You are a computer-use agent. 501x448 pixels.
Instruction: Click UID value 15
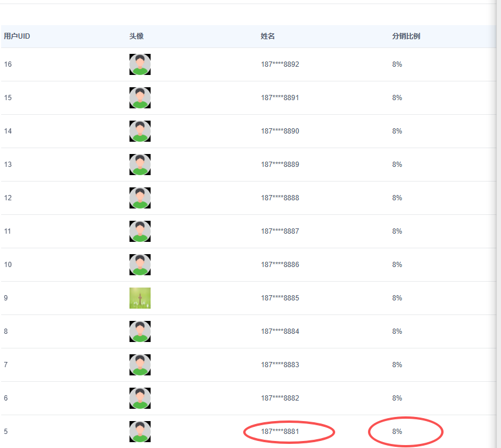pos(8,98)
